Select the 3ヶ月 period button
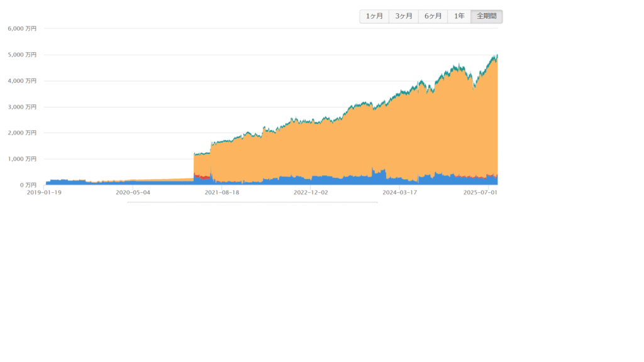The image size is (644, 362). pyautogui.click(x=404, y=16)
